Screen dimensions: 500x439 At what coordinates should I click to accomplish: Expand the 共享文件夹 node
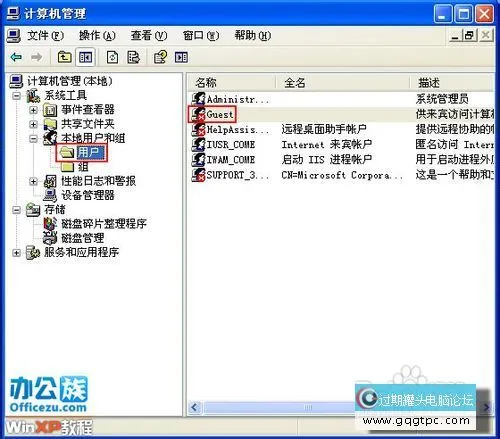click(x=33, y=124)
